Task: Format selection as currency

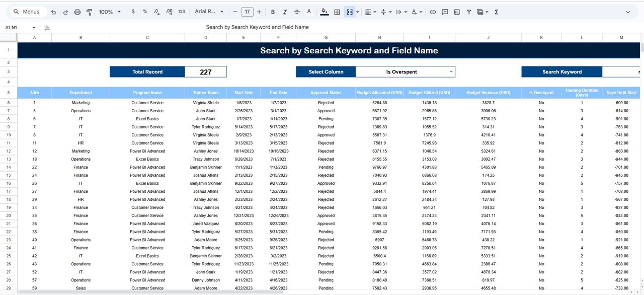Action: click(132, 12)
